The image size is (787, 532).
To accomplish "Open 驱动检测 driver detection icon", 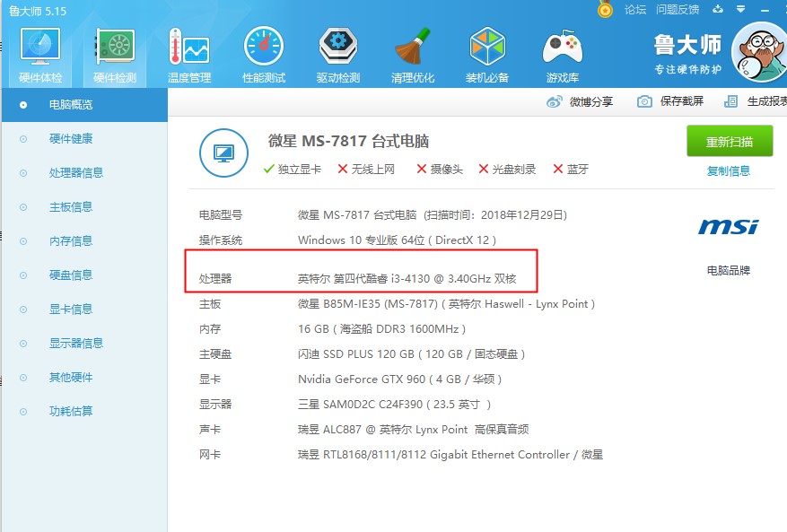I will click(x=338, y=56).
